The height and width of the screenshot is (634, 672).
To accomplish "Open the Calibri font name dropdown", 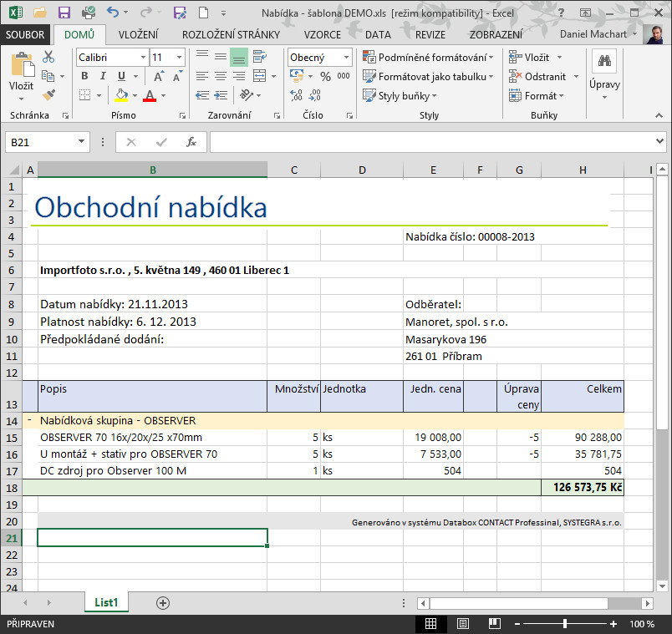I will pyautogui.click(x=143, y=57).
